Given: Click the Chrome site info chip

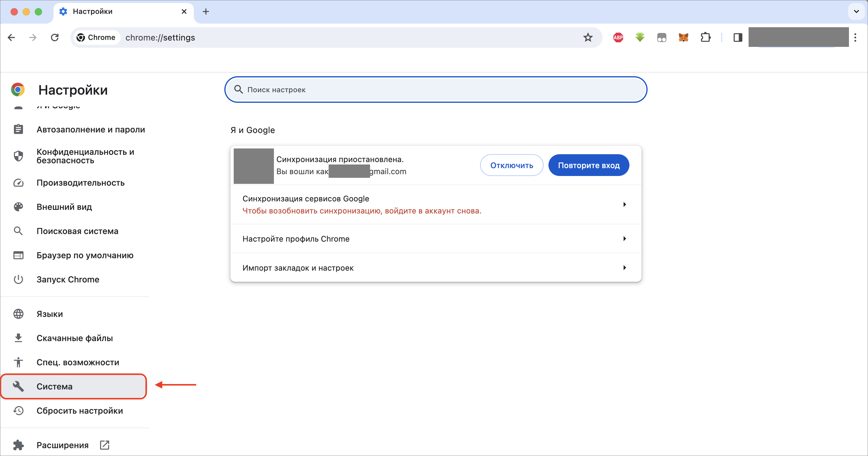Looking at the screenshot, I should point(96,37).
